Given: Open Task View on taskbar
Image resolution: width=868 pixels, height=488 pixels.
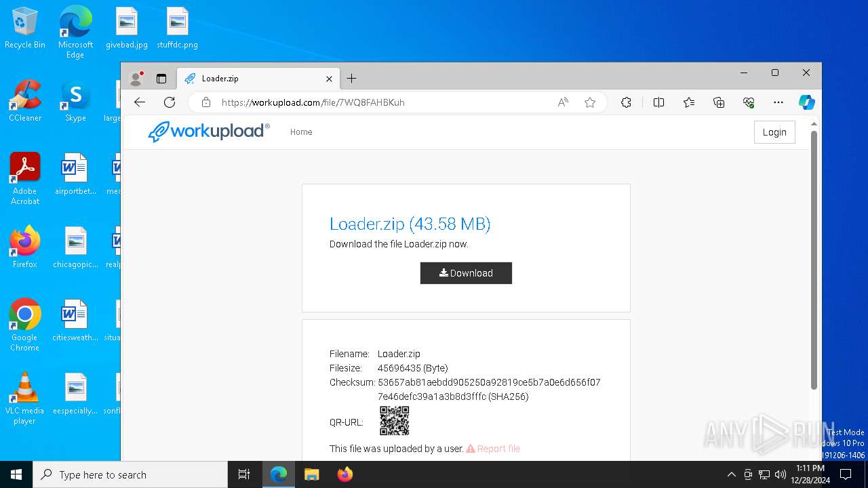Looking at the screenshot, I should coord(244,474).
